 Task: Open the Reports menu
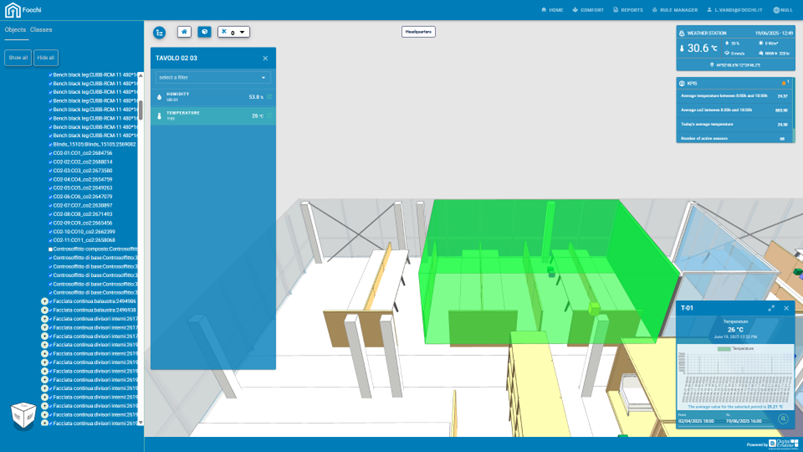click(x=628, y=10)
